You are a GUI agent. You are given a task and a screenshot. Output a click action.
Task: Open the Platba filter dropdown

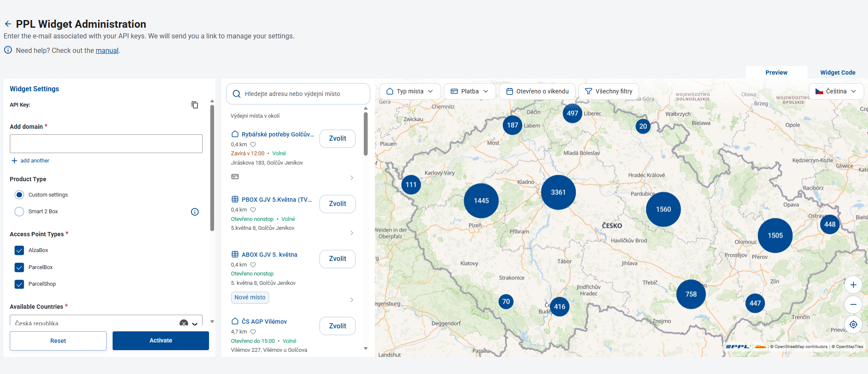coord(470,91)
